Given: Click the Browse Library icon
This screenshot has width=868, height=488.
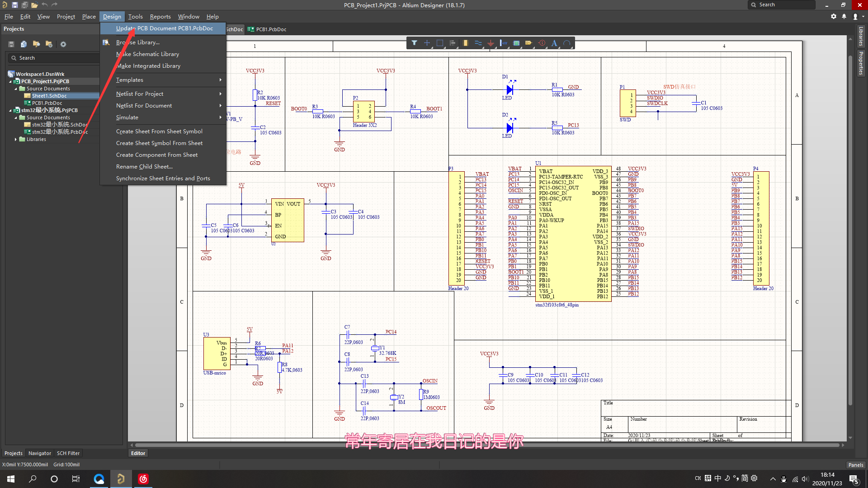Looking at the screenshot, I should tap(106, 42).
